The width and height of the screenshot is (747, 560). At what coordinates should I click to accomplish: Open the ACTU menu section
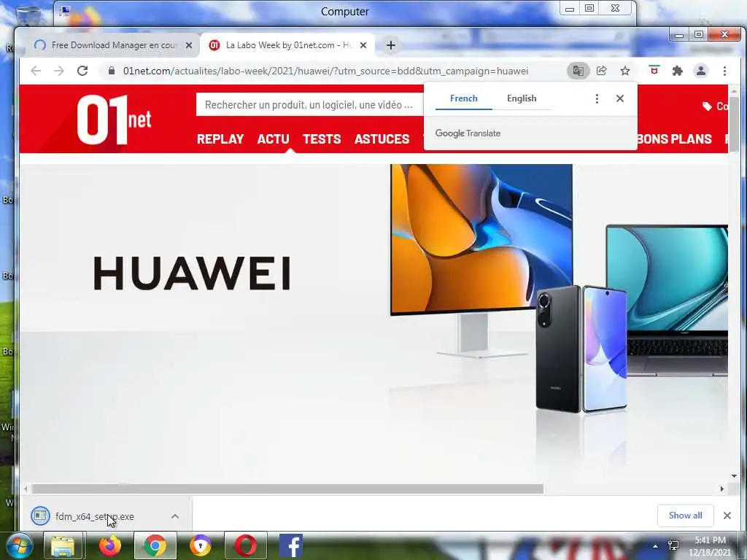pos(273,139)
